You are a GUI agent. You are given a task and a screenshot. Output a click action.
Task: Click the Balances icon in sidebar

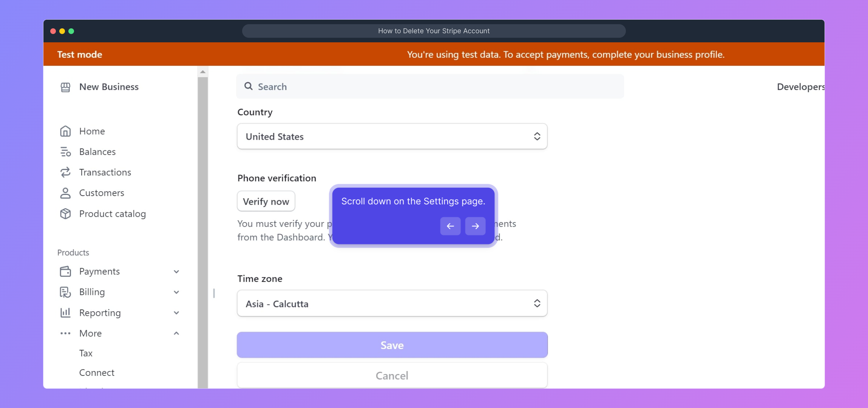[65, 152]
